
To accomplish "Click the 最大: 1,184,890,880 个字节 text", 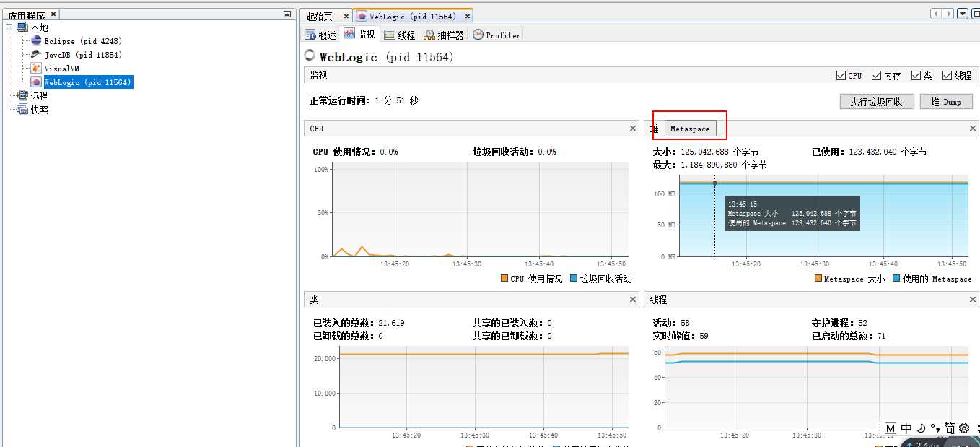I will pyautogui.click(x=710, y=165).
